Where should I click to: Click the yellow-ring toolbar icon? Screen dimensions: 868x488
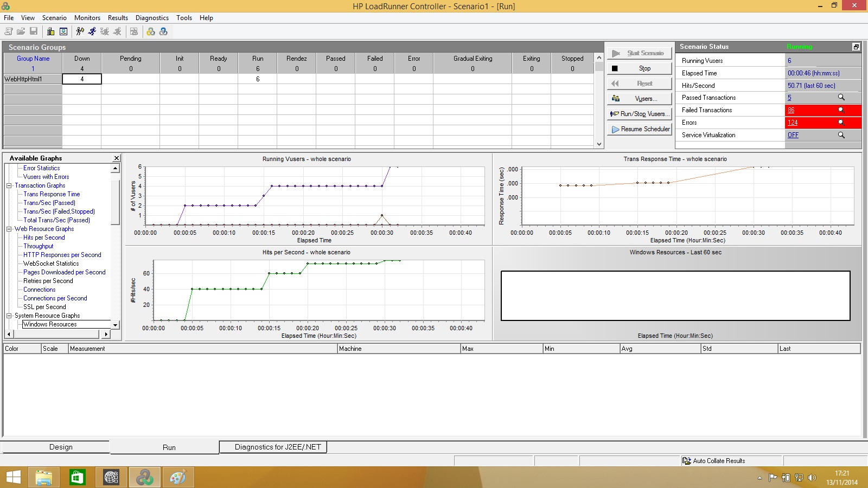click(x=151, y=31)
